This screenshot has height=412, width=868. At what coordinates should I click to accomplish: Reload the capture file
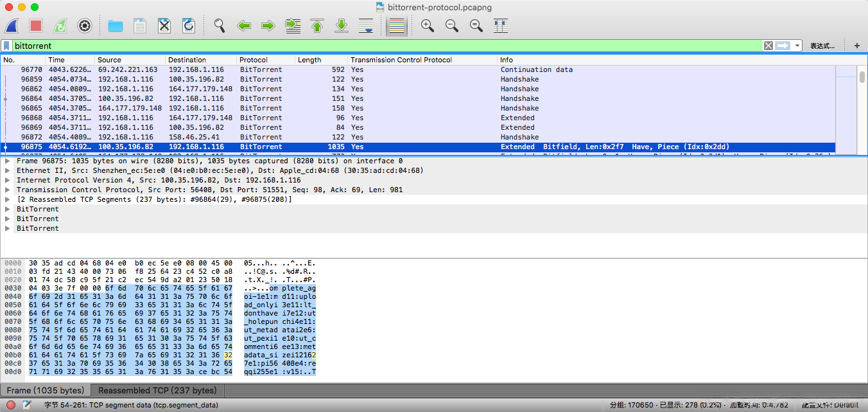click(189, 26)
